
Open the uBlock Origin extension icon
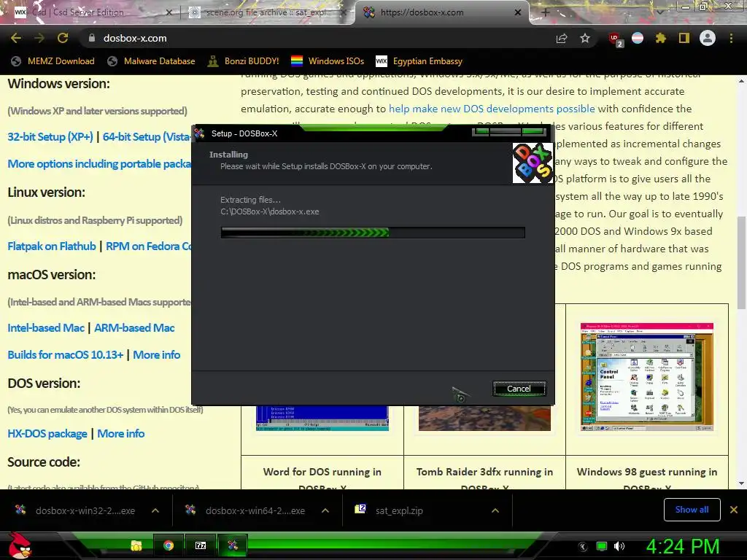(x=615, y=39)
